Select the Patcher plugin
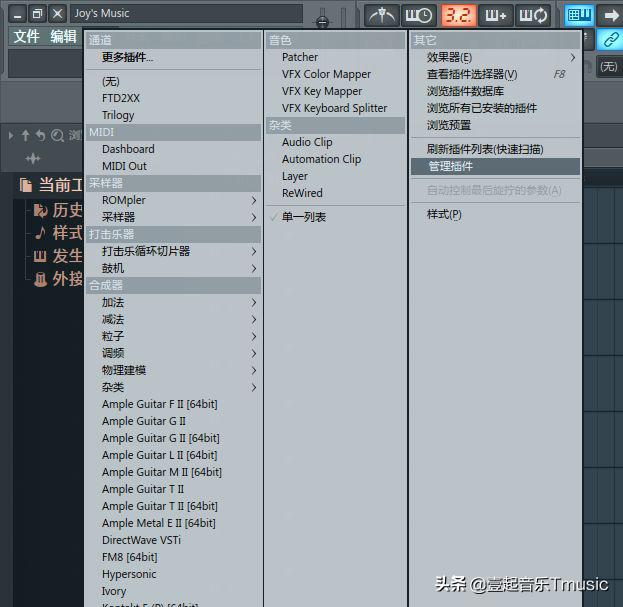 tap(300, 58)
